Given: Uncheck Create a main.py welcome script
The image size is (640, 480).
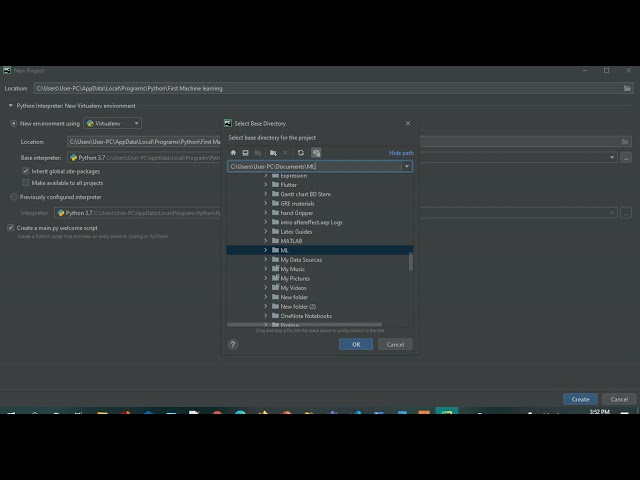Looking at the screenshot, I should [x=11, y=228].
